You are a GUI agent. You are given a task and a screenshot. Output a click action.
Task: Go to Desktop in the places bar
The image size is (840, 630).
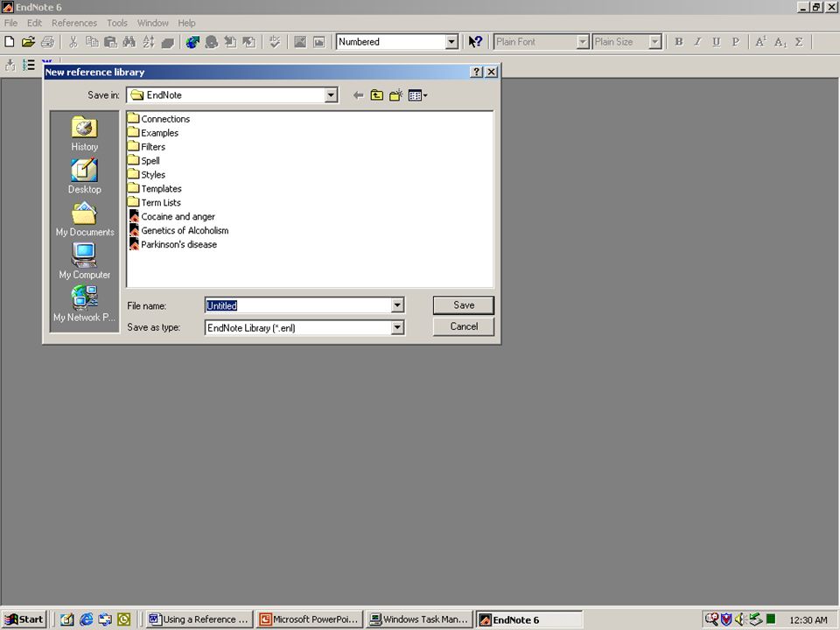point(85,176)
